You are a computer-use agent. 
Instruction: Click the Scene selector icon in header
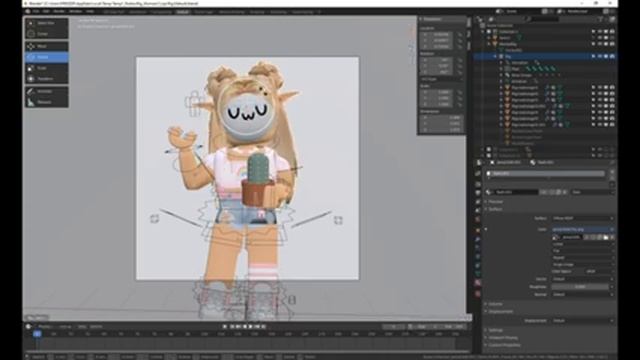click(500, 11)
